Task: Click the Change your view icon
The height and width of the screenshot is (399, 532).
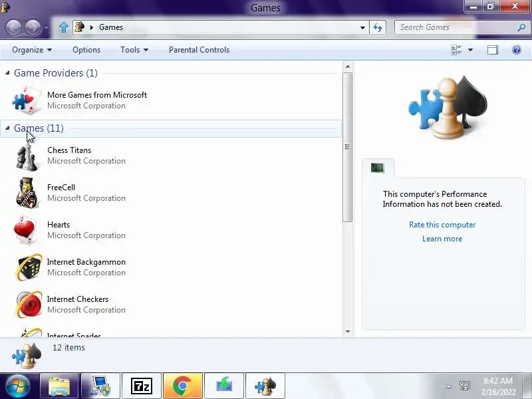Action: click(457, 50)
